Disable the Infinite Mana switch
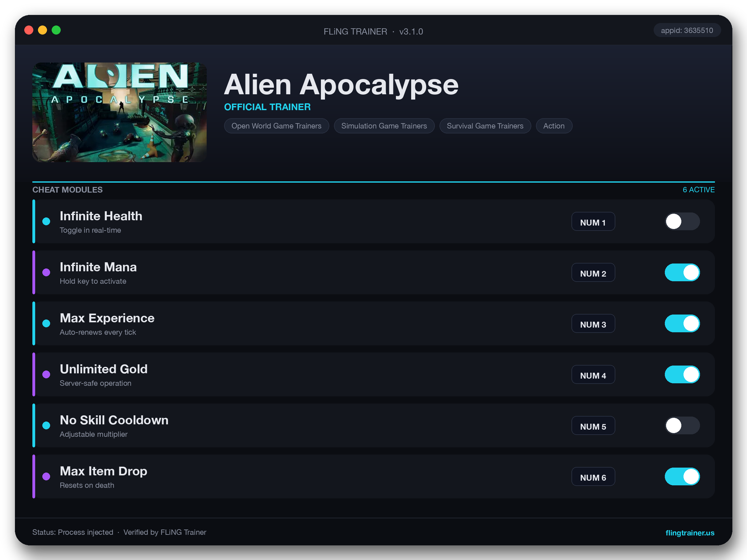This screenshot has height=560, width=747. [682, 273]
